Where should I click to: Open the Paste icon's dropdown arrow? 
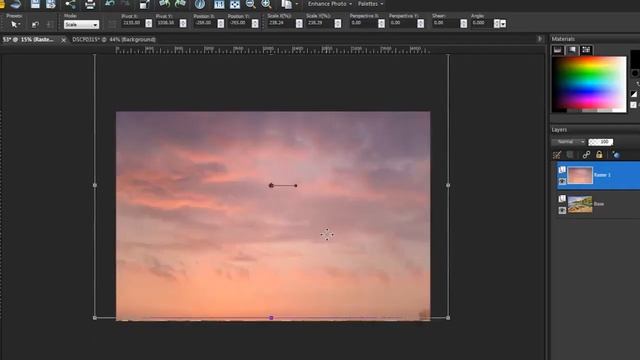pos(297,4)
